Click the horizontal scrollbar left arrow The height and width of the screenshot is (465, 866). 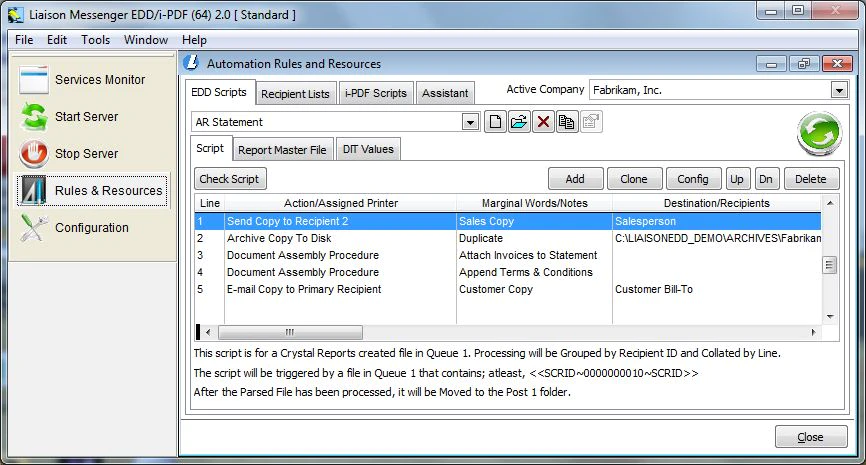pyautogui.click(x=208, y=332)
